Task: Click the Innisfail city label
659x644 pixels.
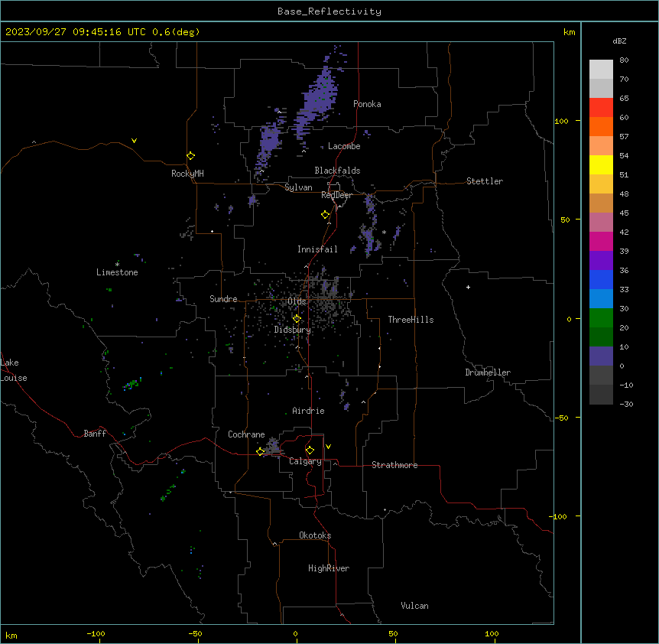Action: pyautogui.click(x=317, y=249)
